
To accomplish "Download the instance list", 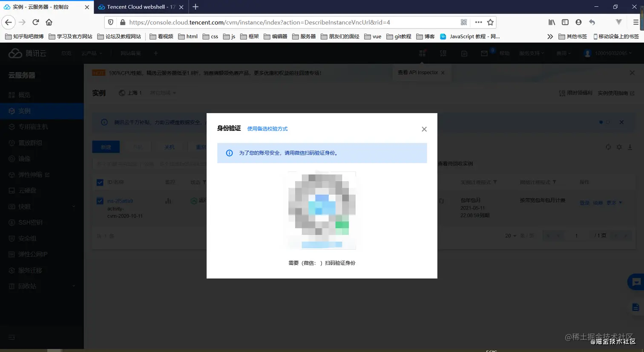I will (x=630, y=147).
